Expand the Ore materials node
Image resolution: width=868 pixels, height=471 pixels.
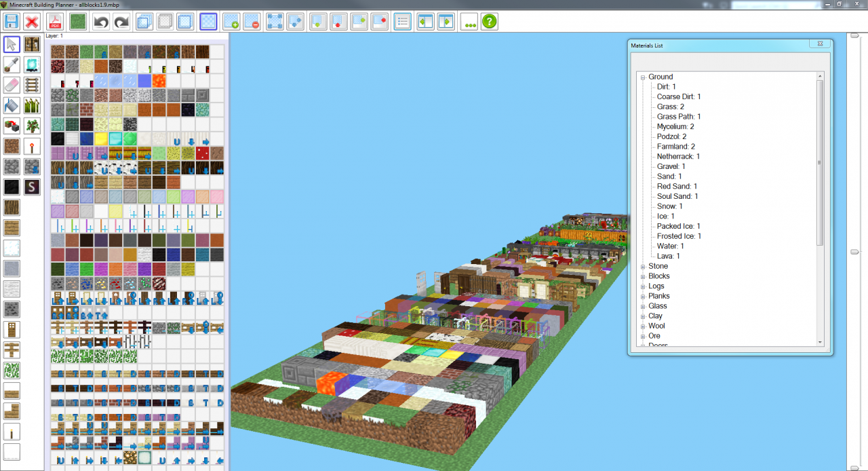coord(642,336)
